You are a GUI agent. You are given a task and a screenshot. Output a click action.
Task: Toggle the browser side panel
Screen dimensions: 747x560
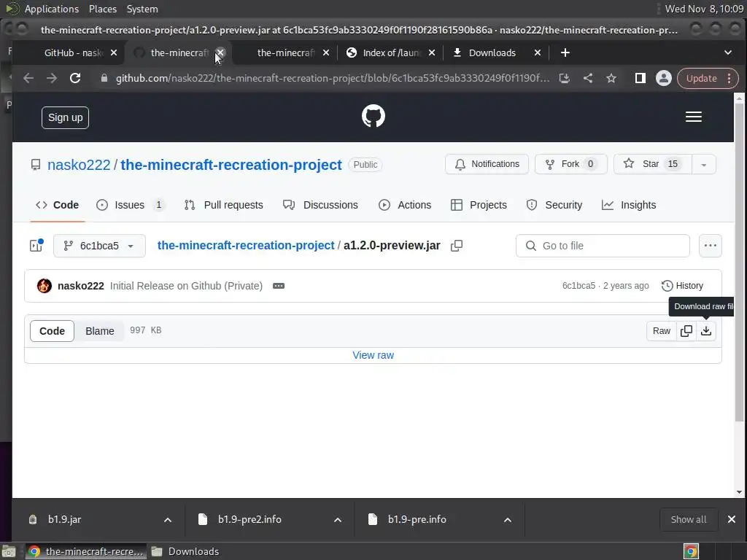pyautogui.click(x=640, y=78)
